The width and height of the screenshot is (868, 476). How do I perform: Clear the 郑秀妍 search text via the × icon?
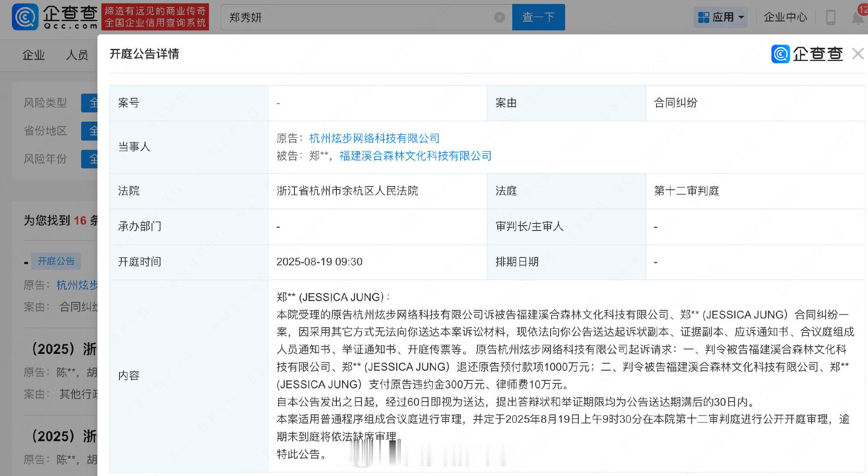coord(499,17)
